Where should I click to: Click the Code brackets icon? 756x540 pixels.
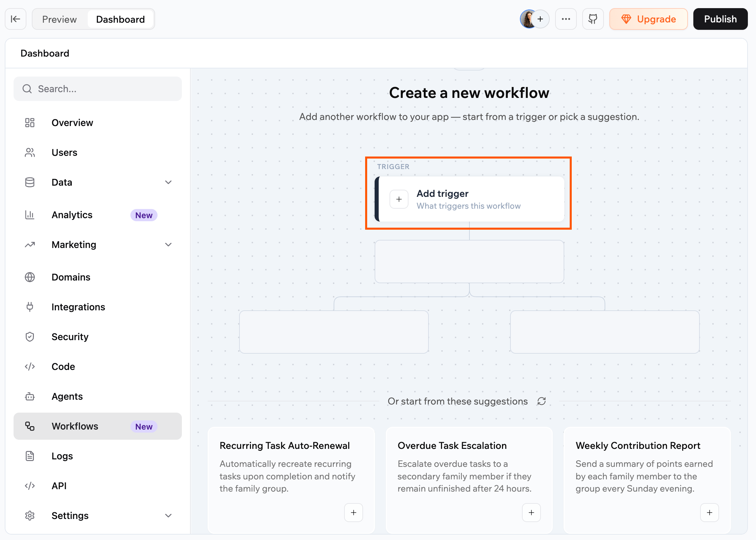[30, 367]
